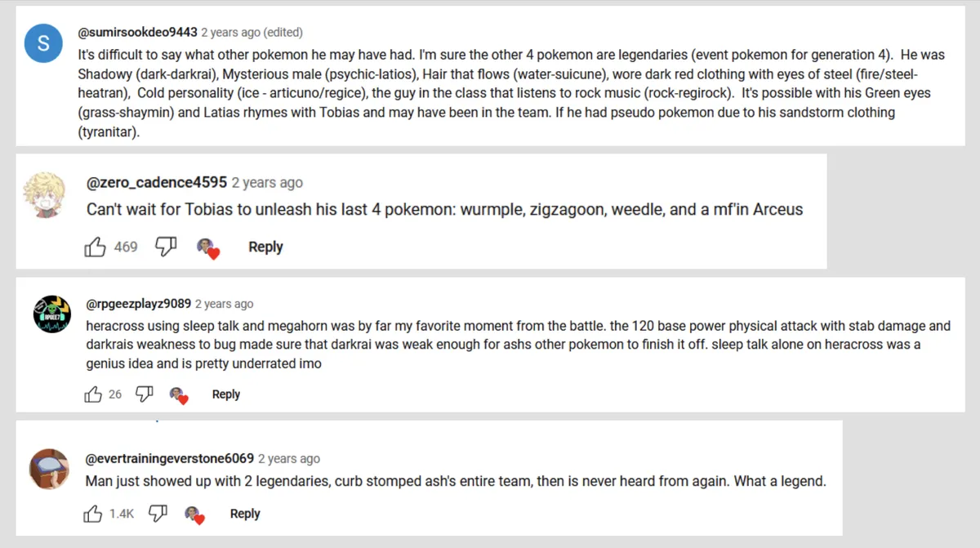Open @zero_cadence4595 username link

157,182
